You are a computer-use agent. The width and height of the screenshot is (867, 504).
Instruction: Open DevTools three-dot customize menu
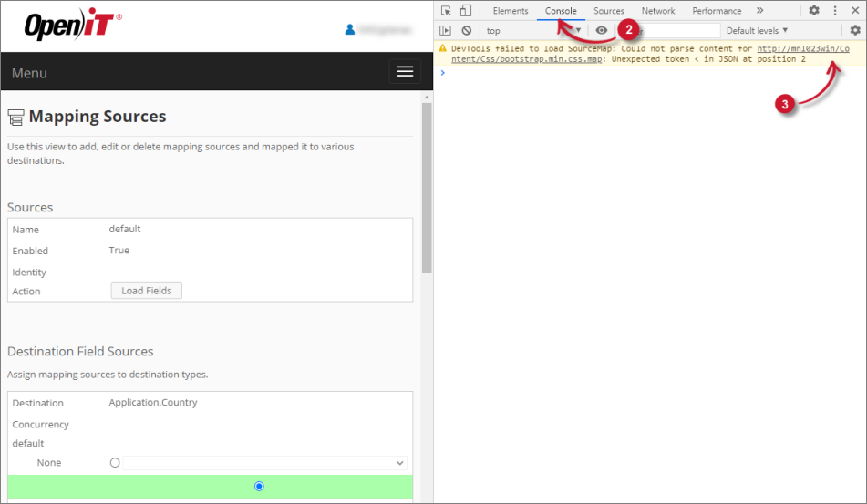point(835,11)
